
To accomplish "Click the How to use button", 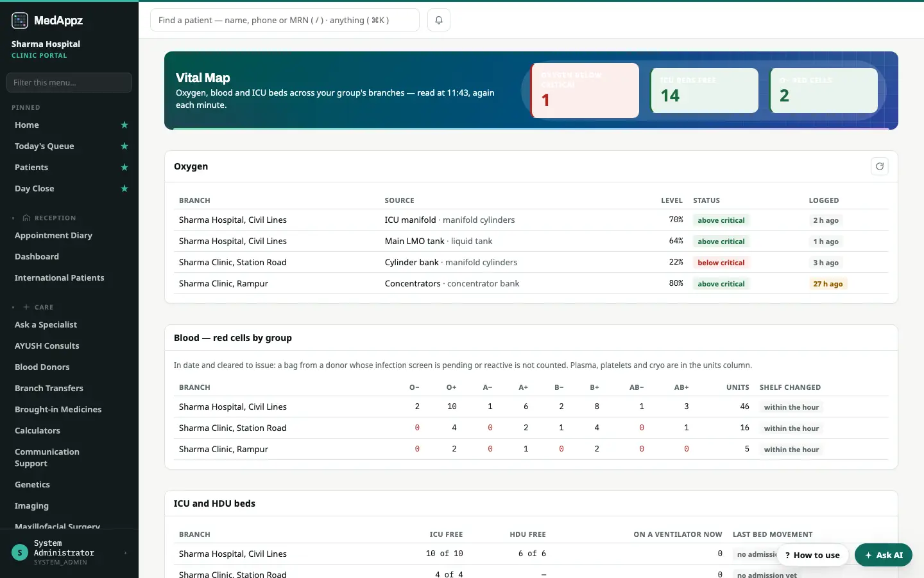I will 812,555.
